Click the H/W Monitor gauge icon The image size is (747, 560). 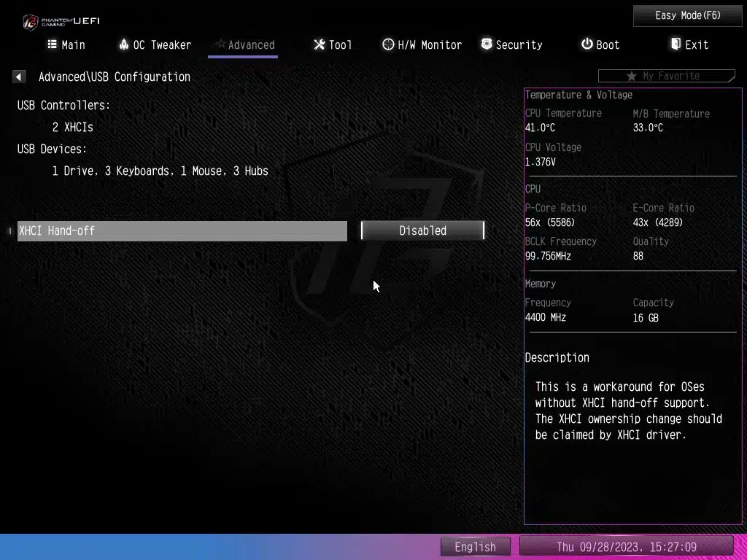388,44
